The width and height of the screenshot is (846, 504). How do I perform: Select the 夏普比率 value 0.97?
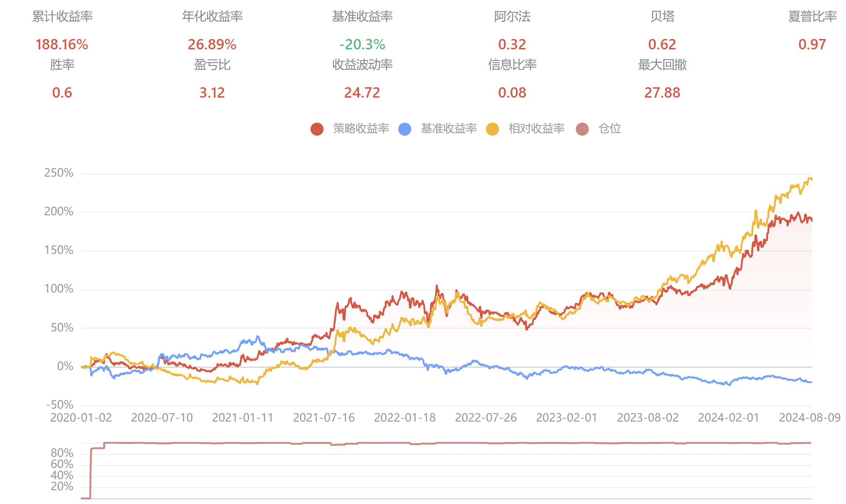tap(812, 45)
